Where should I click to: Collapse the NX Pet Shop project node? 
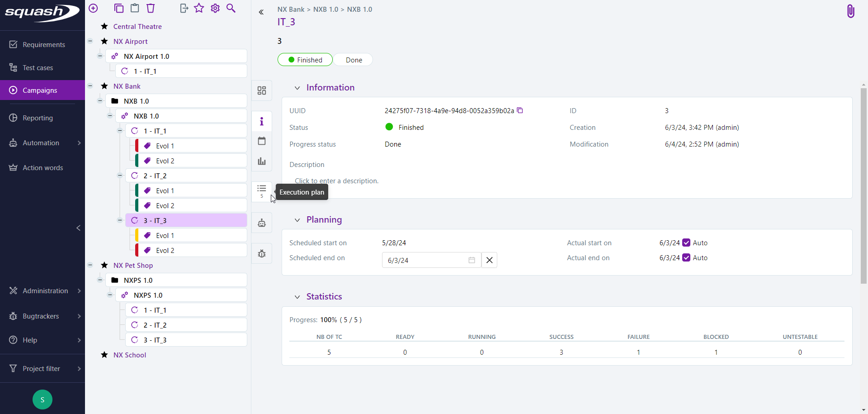(x=90, y=265)
